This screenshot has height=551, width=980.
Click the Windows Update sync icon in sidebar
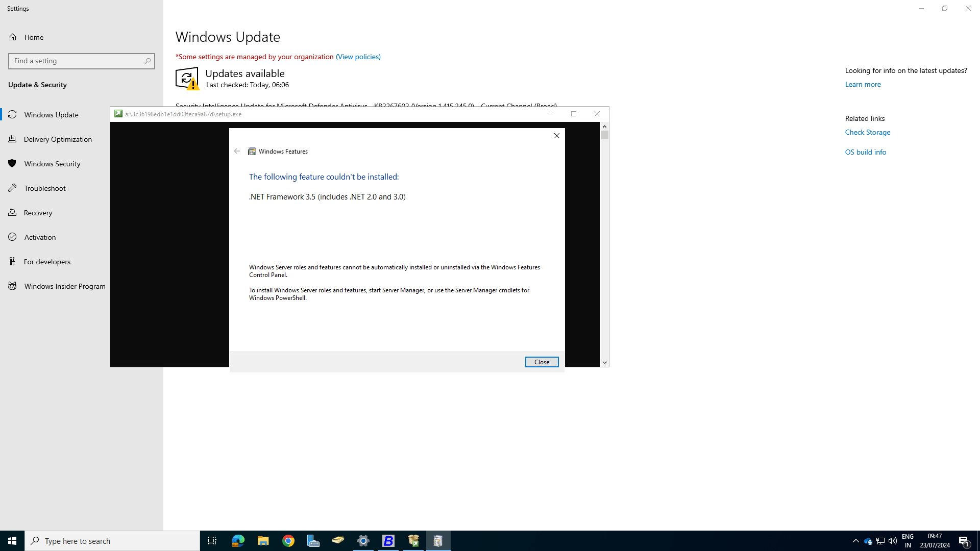(13, 114)
